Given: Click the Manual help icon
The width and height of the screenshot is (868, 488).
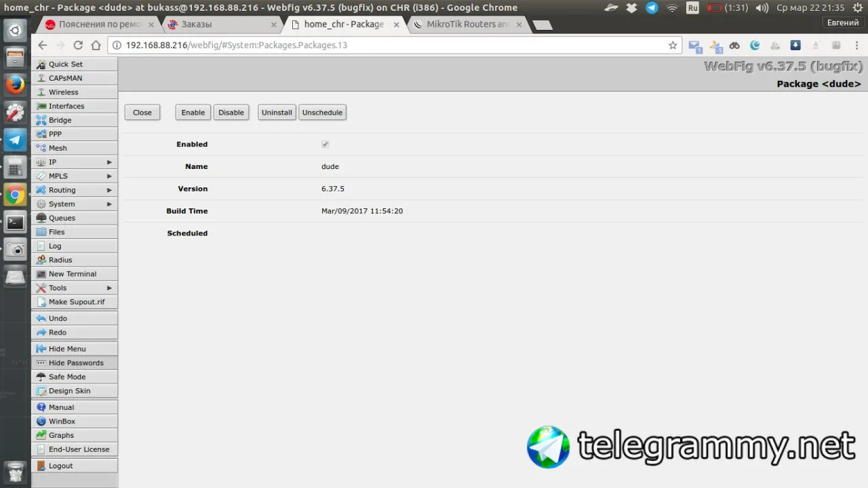Looking at the screenshot, I should pyautogui.click(x=41, y=407).
